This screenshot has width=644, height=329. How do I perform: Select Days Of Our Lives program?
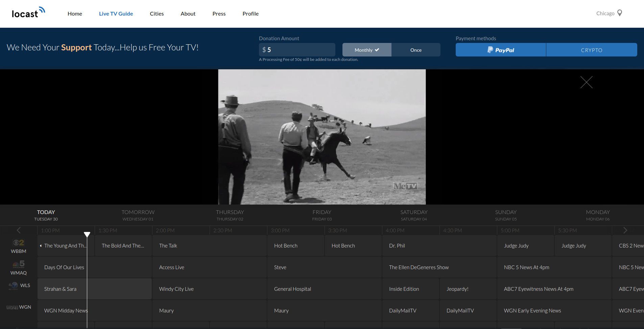95,267
